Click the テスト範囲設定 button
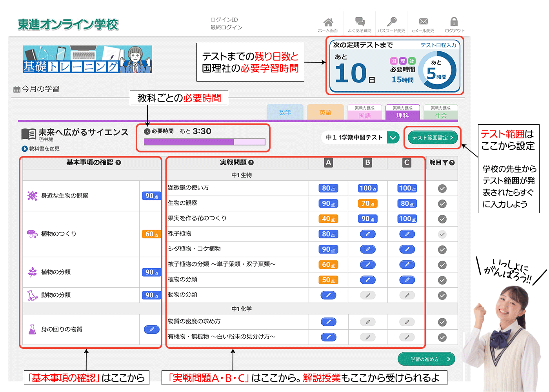The image size is (549, 392). pyautogui.click(x=433, y=138)
